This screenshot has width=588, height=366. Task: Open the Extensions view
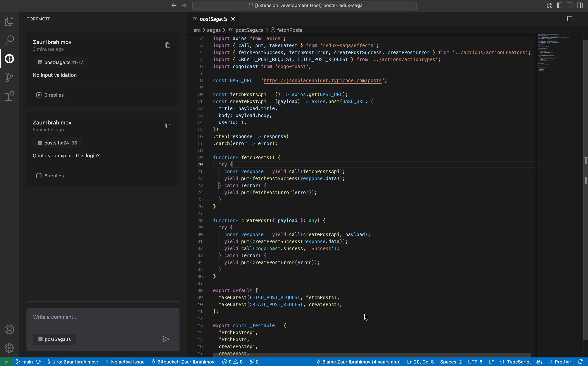[x=9, y=96]
